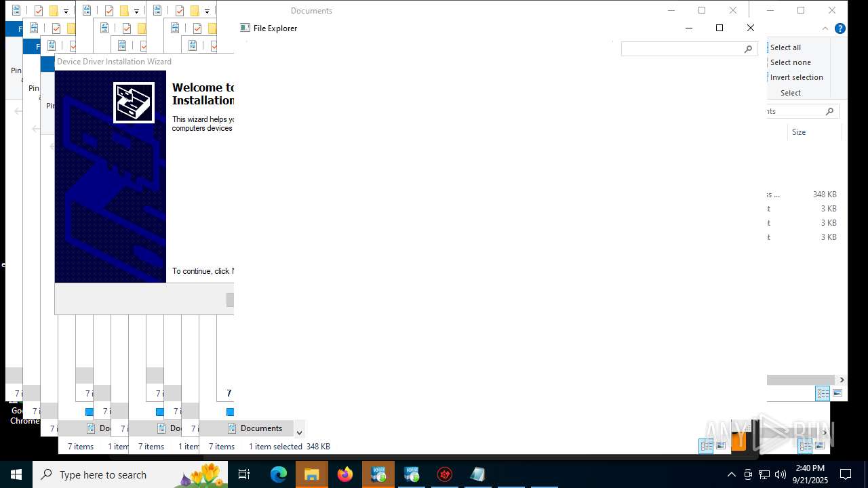This screenshot has width=868, height=488.
Task: Open the clock showing 2:40 PM
Action: click(x=810, y=474)
